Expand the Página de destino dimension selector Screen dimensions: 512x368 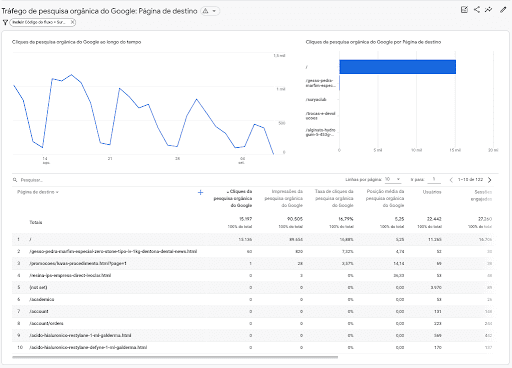38,192
